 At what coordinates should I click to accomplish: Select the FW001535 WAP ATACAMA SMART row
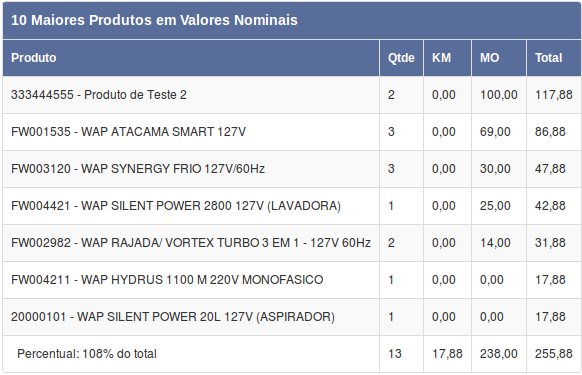(292, 132)
